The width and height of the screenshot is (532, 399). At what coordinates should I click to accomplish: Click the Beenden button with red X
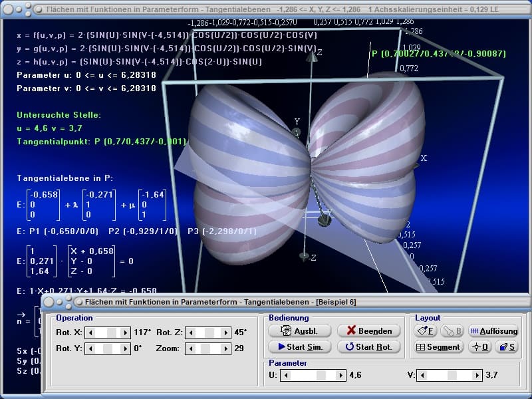pos(369,331)
